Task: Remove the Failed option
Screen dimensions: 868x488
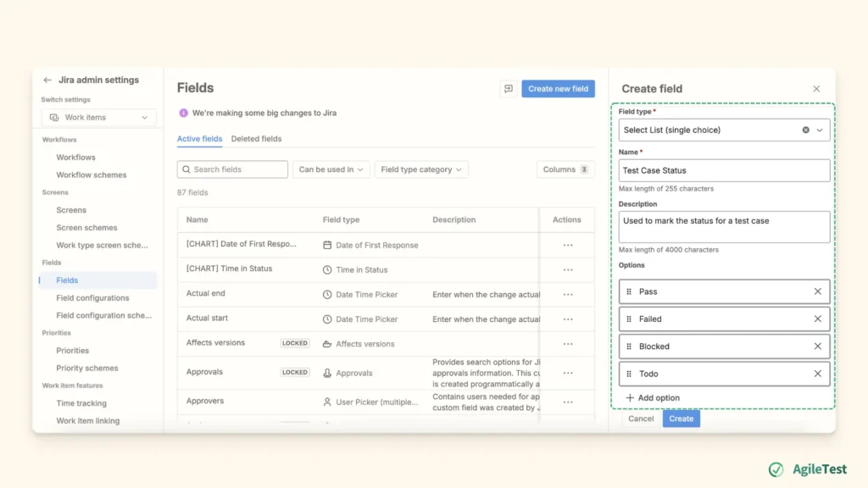Action: tap(818, 319)
